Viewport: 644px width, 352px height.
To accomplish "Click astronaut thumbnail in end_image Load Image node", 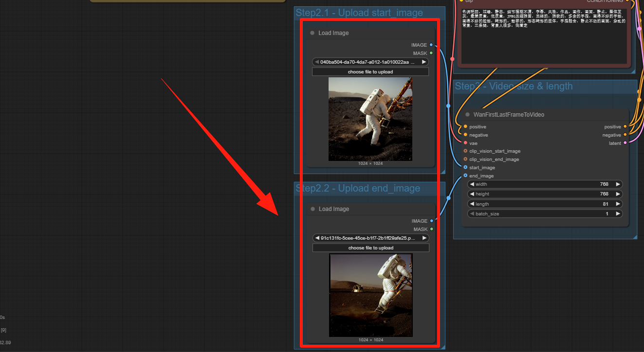I will (x=371, y=295).
